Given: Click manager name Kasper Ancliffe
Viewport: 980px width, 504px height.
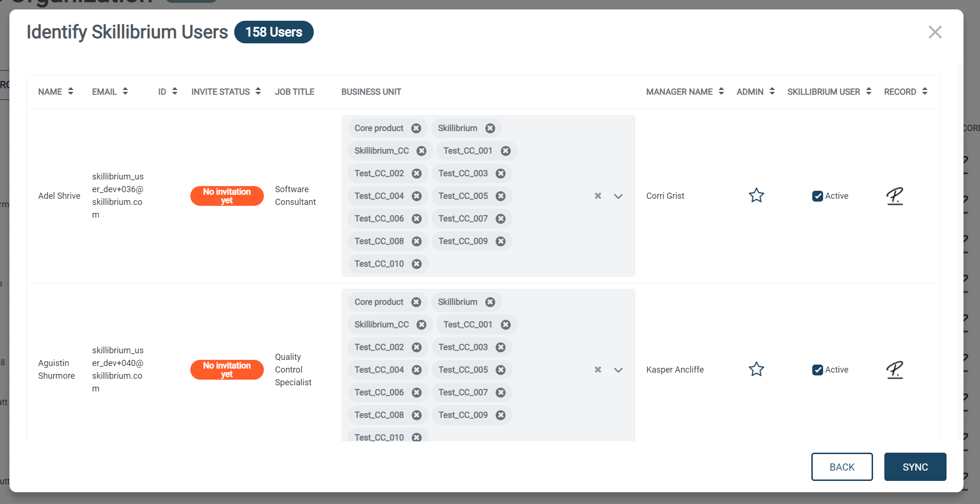Looking at the screenshot, I should coord(675,370).
